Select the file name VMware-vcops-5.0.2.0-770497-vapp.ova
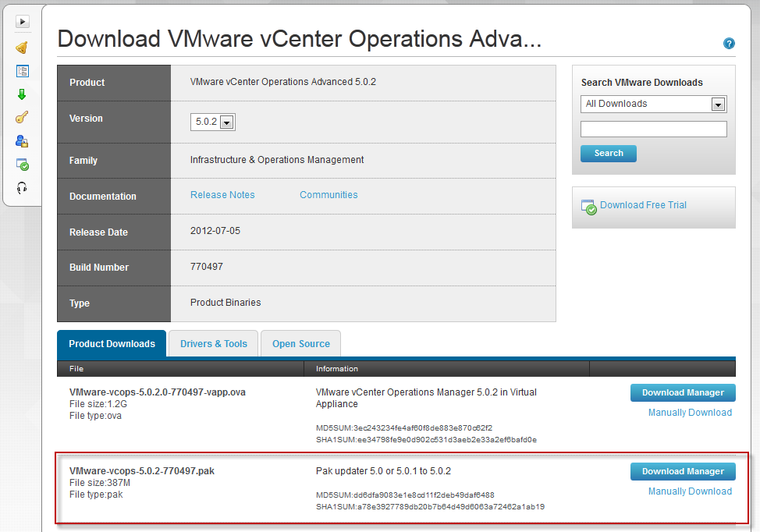The height and width of the screenshot is (532, 760). (x=158, y=392)
